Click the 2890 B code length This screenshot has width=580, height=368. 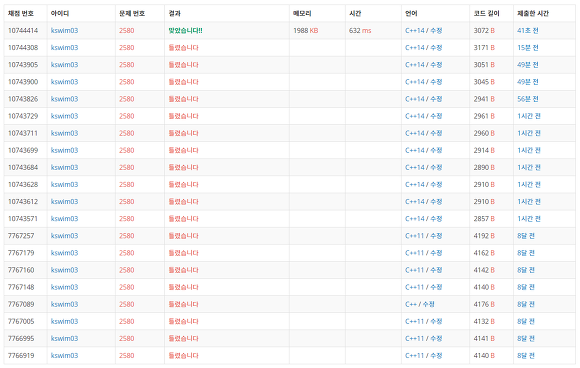click(x=484, y=168)
